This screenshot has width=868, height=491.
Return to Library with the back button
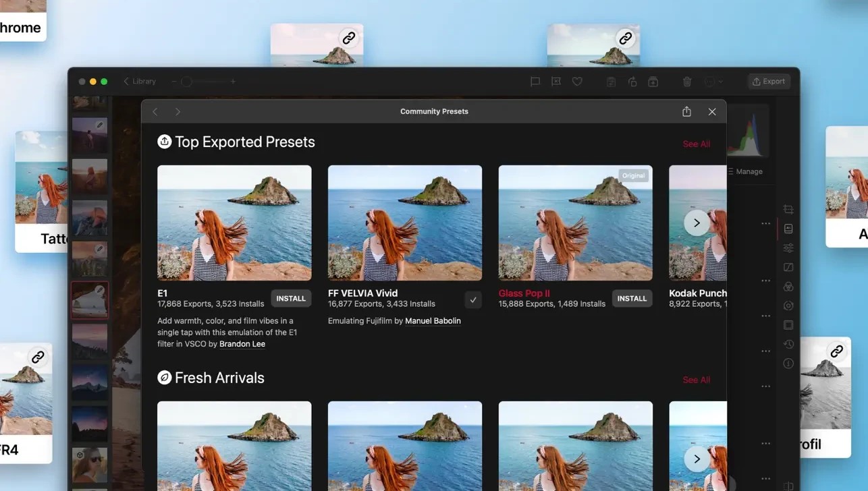pyautogui.click(x=139, y=81)
